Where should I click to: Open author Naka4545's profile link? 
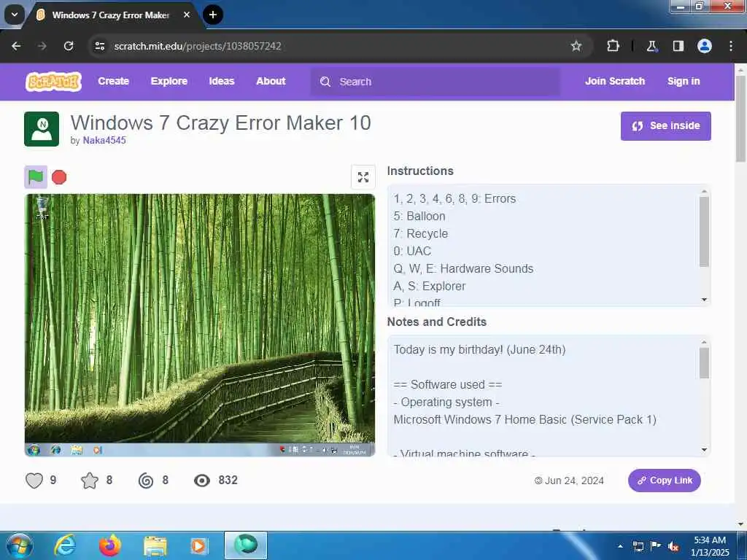click(x=104, y=141)
